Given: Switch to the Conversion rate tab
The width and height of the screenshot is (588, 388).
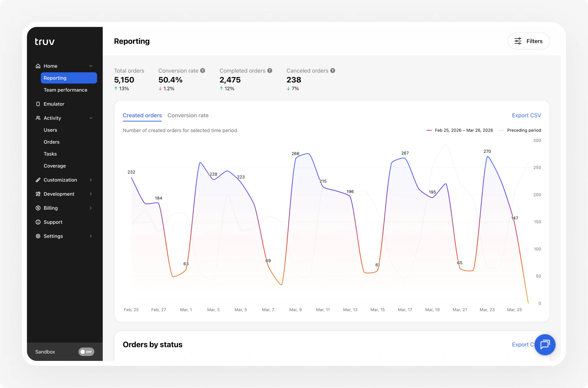Looking at the screenshot, I should (x=188, y=115).
